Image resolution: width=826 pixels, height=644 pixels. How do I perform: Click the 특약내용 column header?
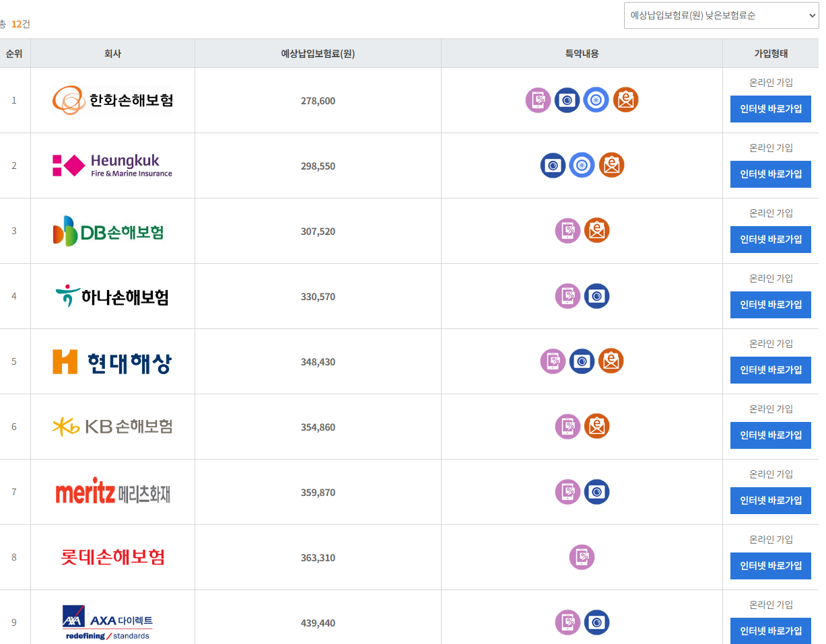coord(582,54)
